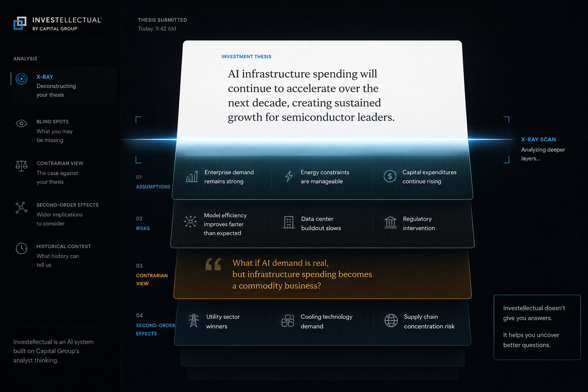Image resolution: width=588 pixels, height=392 pixels.
Task: Click the 'better questions' callout box
Action: pyautogui.click(x=537, y=327)
